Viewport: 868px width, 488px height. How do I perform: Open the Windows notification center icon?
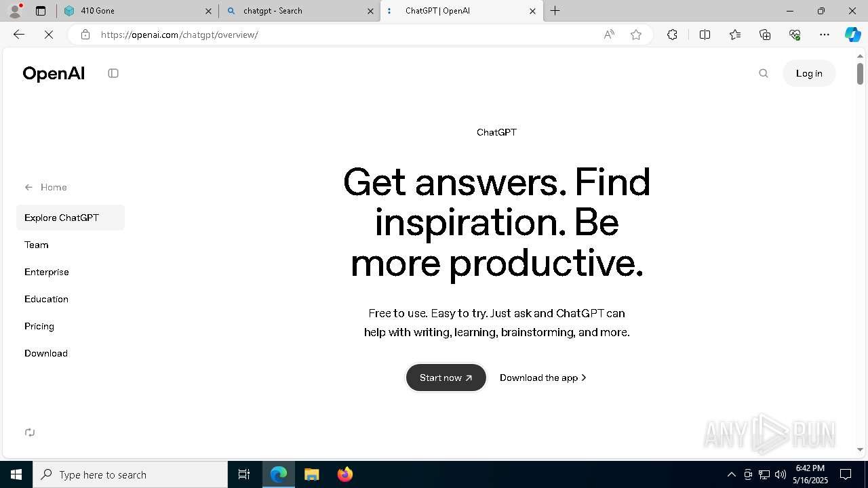(x=846, y=474)
